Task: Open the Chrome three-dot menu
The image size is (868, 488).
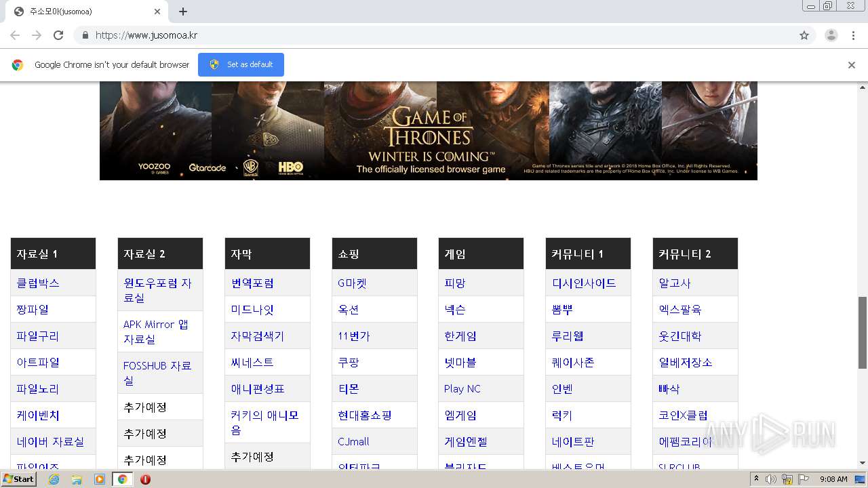Action: (x=854, y=35)
